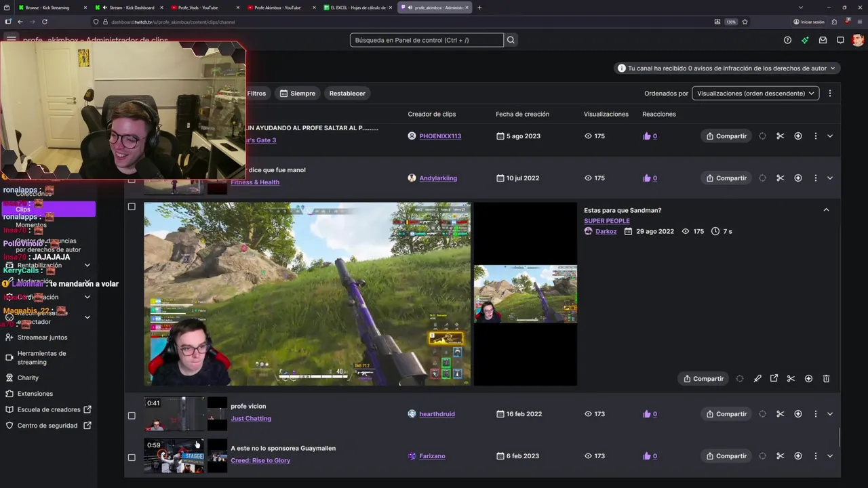The width and height of the screenshot is (868, 488).
Task: Tick the checkbox for profe vicion clip
Action: click(132, 415)
